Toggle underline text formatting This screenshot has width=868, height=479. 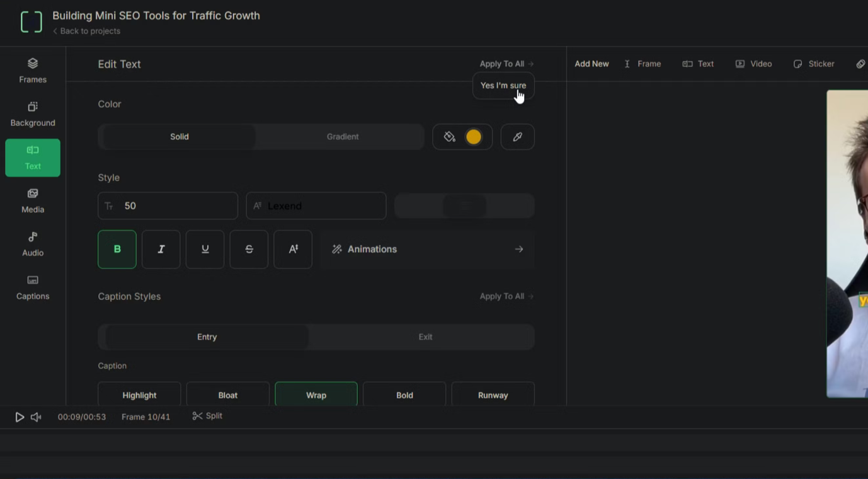[x=205, y=250]
